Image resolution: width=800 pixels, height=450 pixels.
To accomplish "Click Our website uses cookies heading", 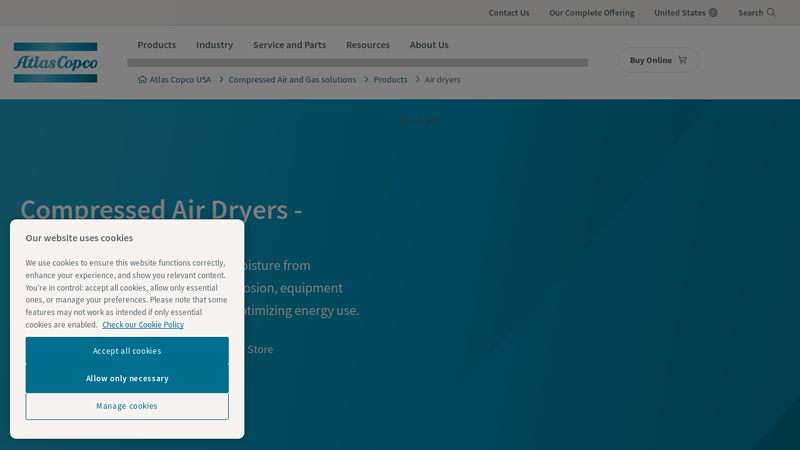I will (79, 238).
